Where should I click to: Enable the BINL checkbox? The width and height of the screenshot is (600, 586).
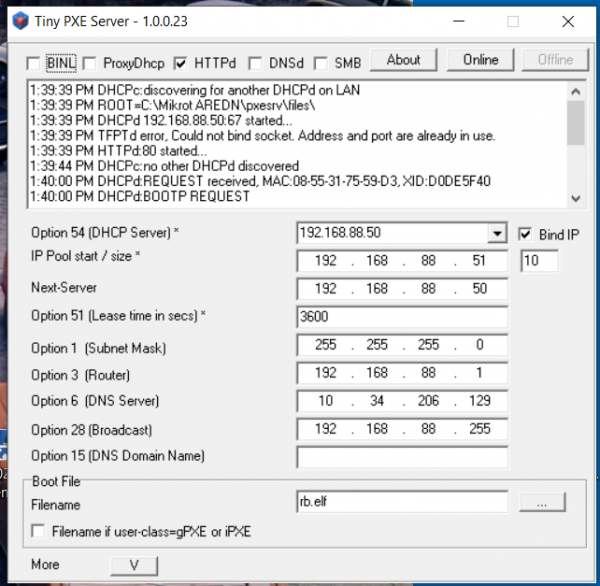tap(33, 63)
